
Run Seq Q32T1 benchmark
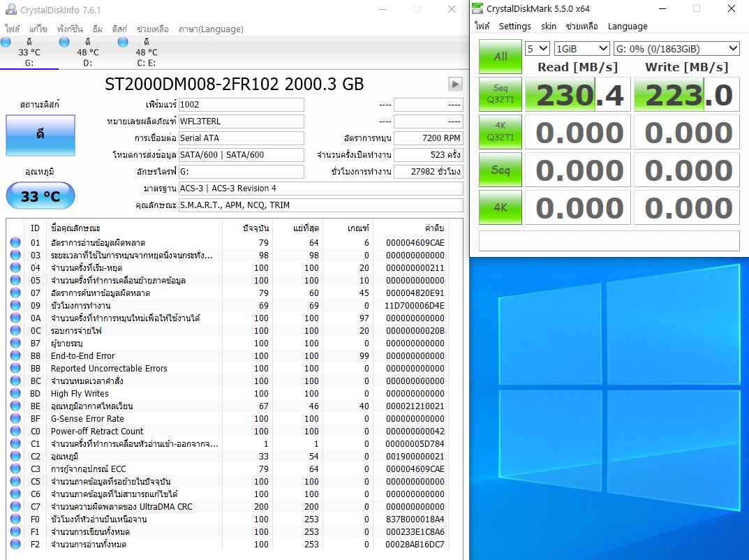[500, 94]
